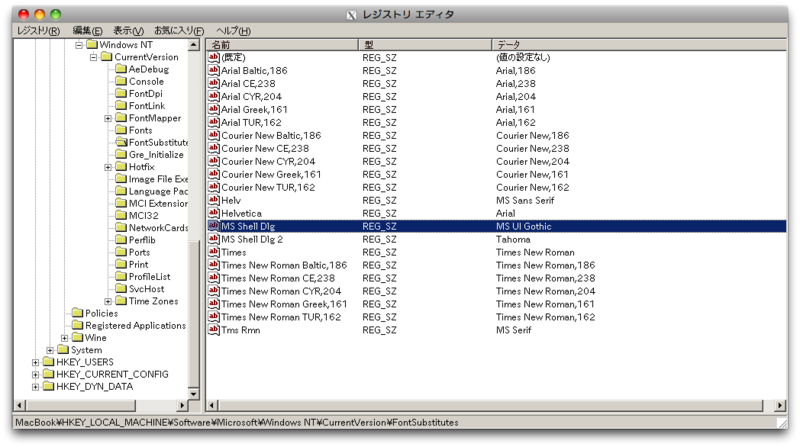Click the string value icon for Helv
800x447 pixels.
tap(214, 200)
